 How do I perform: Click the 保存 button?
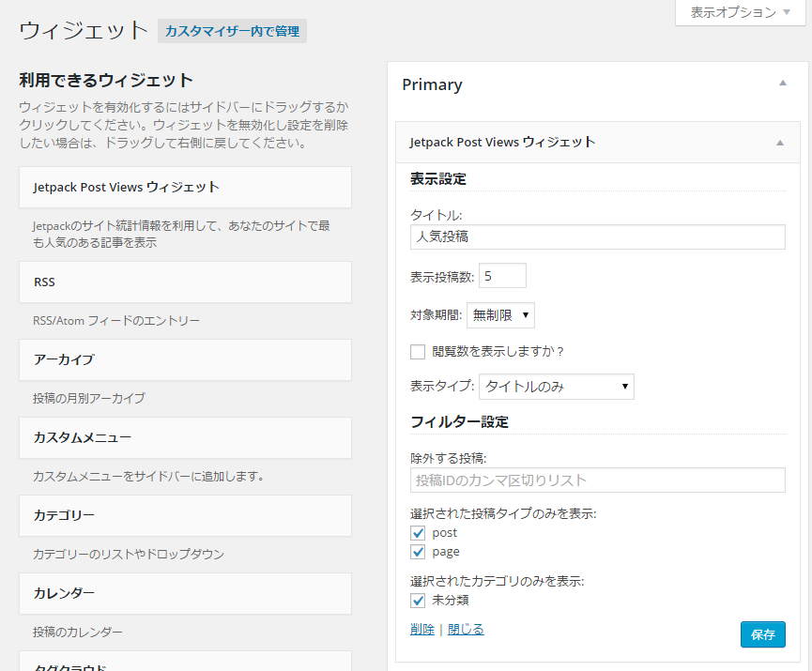762,633
